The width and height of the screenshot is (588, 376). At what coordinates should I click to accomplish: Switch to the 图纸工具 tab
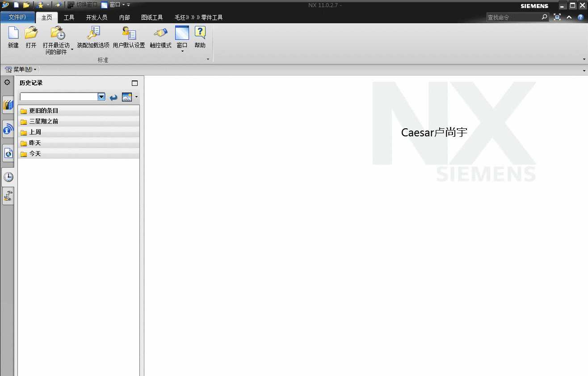(x=152, y=17)
